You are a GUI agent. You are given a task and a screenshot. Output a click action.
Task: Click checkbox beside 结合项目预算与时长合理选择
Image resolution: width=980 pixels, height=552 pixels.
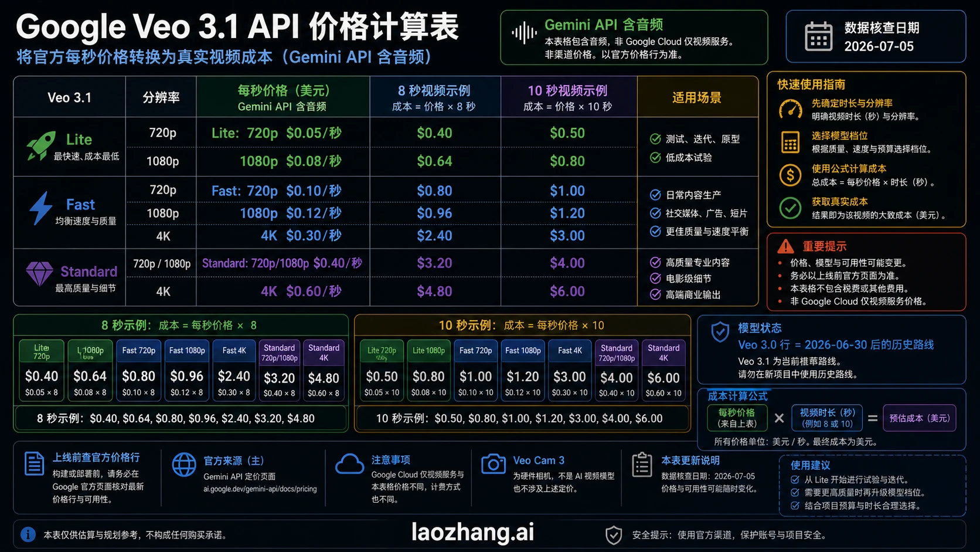795,505
